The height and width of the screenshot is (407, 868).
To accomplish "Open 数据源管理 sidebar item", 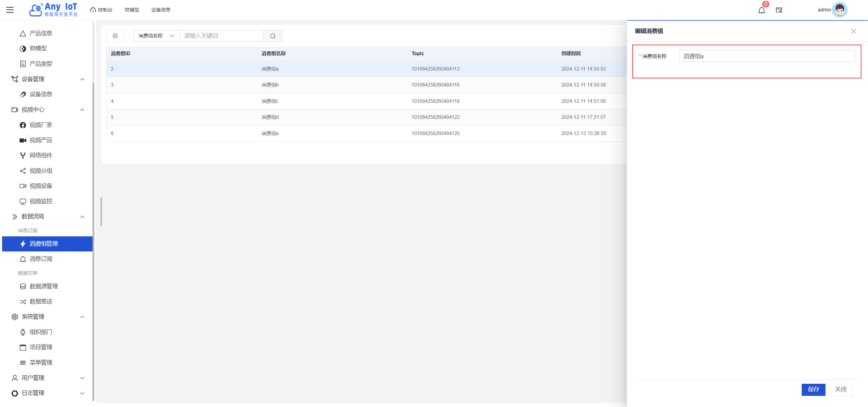I will pyautogui.click(x=43, y=286).
